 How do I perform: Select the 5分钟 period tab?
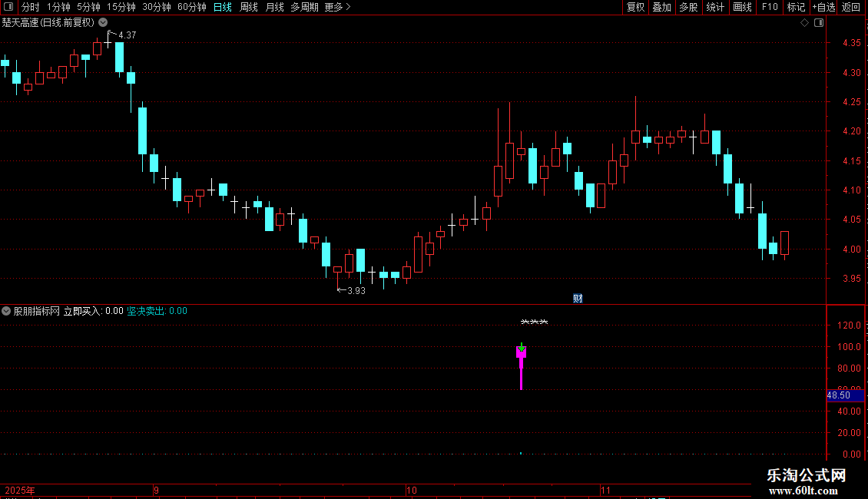tap(88, 7)
